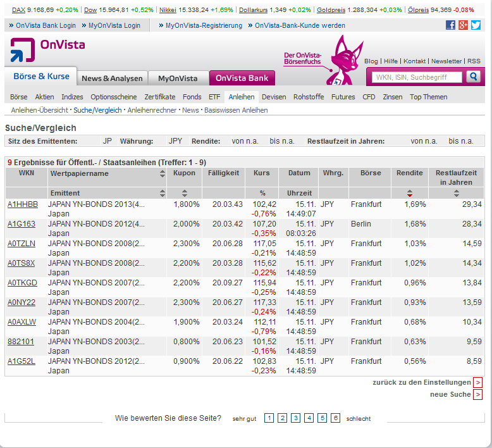Open the Twitter share icon
Screen dimensions: 492x448
476,25
